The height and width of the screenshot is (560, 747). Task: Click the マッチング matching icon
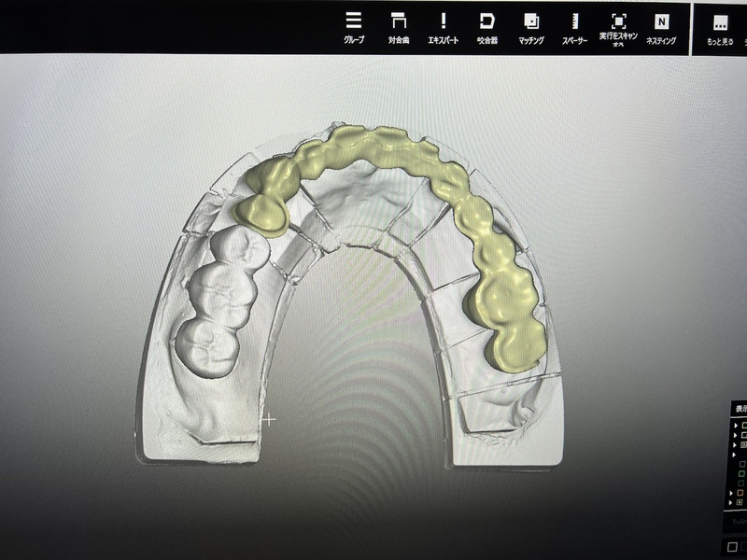coord(531,27)
